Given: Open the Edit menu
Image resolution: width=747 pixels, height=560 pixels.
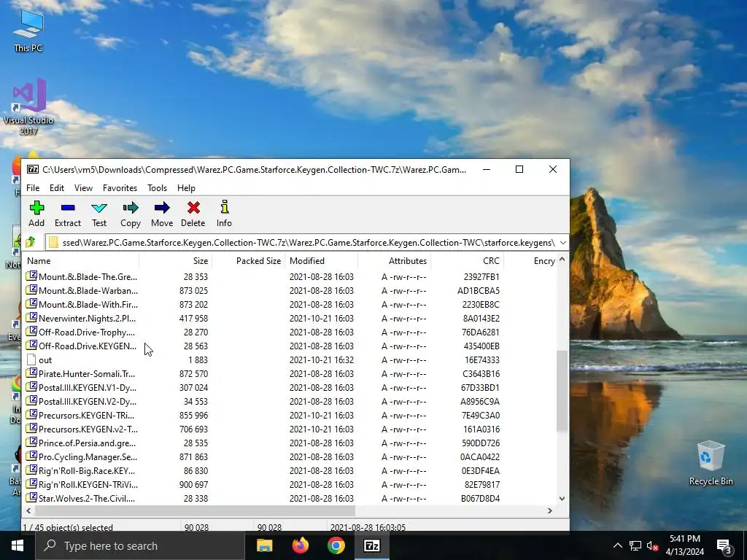Looking at the screenshot, I should click(57, 188).
